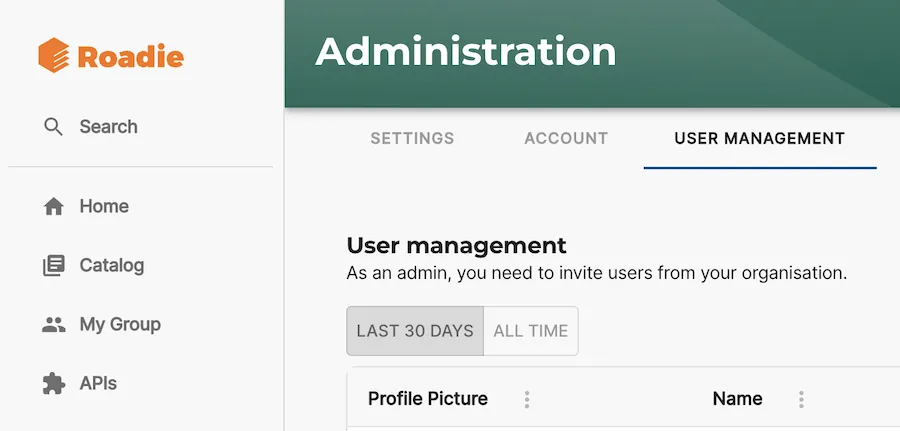Screen dimensions: 900x431
Task: Click the Profile Picture column header
Action: 428,399
